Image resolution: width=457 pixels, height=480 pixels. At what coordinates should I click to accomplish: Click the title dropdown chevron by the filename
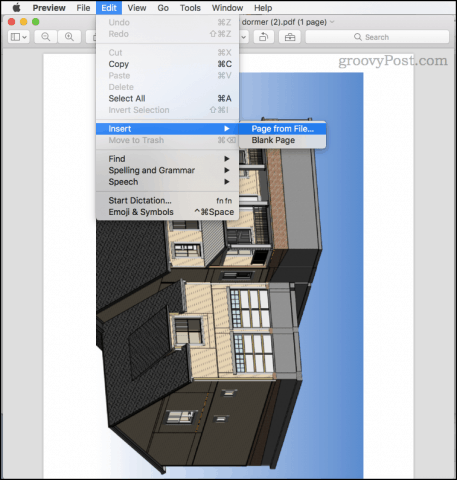tap(332, 22)
